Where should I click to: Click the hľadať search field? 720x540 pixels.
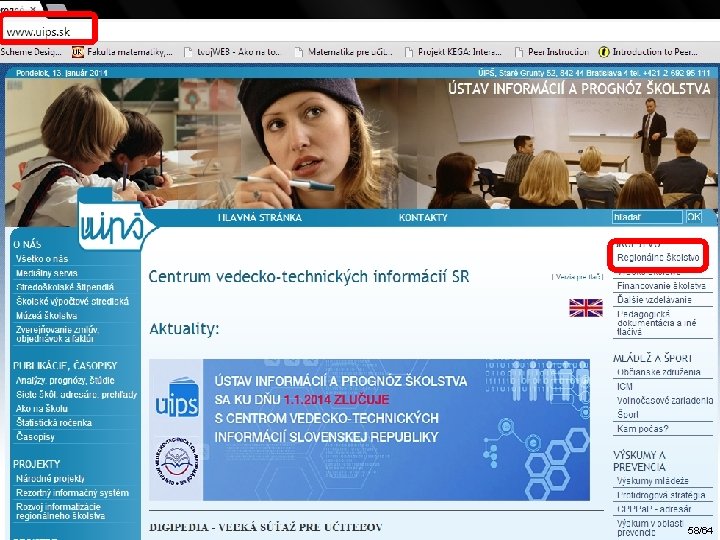tap(647, 217)
